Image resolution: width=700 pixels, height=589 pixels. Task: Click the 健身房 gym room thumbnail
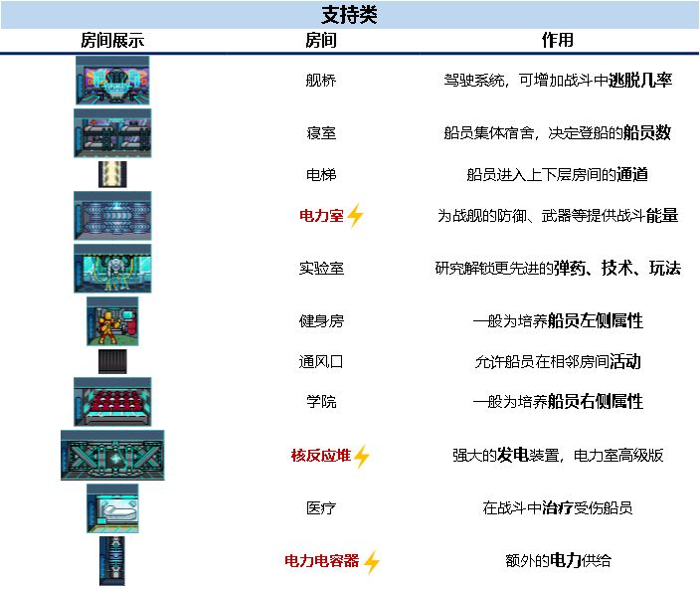(x=112, y=321)
